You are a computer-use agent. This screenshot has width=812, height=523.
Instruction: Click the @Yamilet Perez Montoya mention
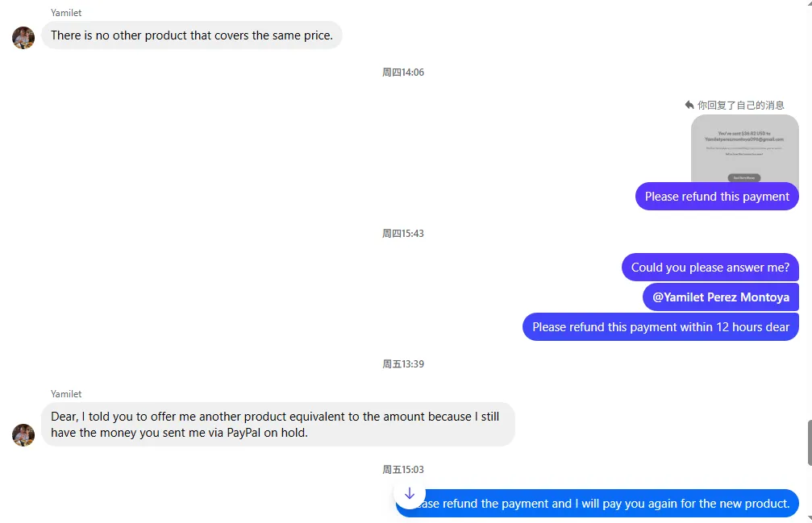[x=720, y=297]
